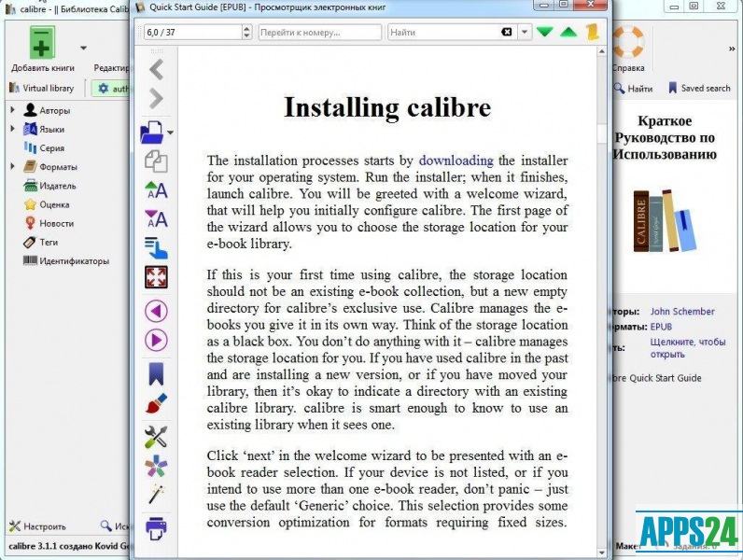
Task: Click the John Schember author link
Action: [x=682, y=312]
